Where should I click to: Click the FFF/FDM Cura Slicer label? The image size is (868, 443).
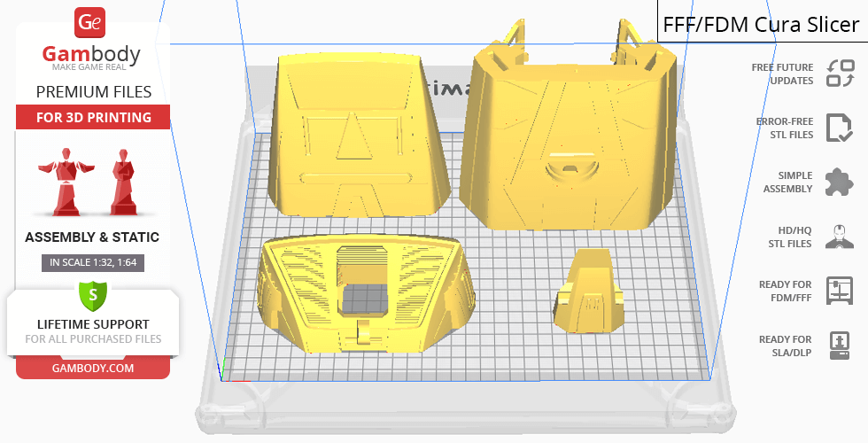coord(761,25)
